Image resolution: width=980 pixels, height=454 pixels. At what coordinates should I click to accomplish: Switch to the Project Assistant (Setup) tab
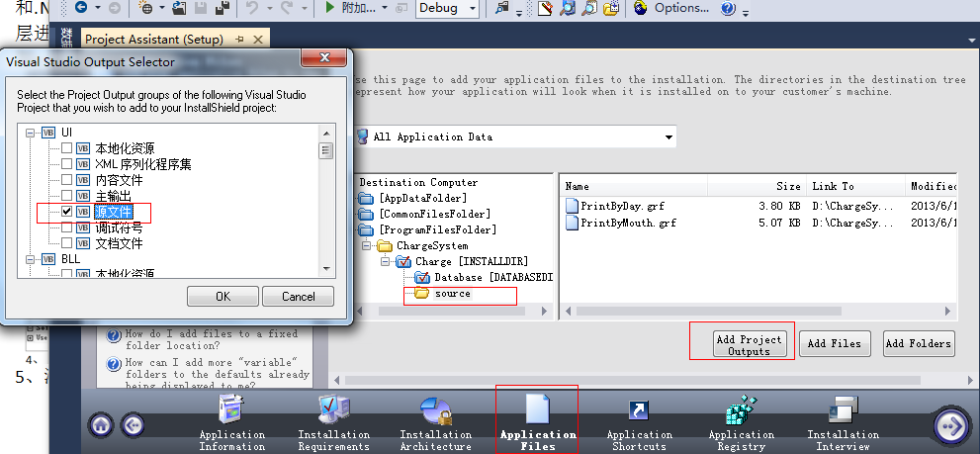point(154,39)
